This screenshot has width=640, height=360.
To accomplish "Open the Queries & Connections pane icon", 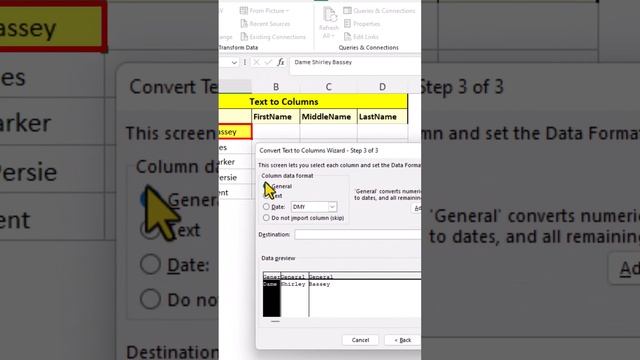I will coord(347,11).
